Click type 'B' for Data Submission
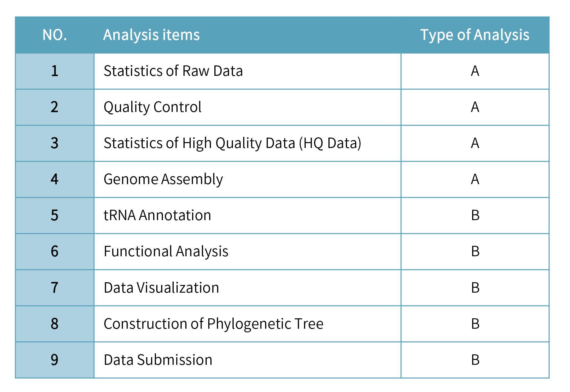Image resolution: width=570 pixels, height=392 pixels. click(475, 360)
